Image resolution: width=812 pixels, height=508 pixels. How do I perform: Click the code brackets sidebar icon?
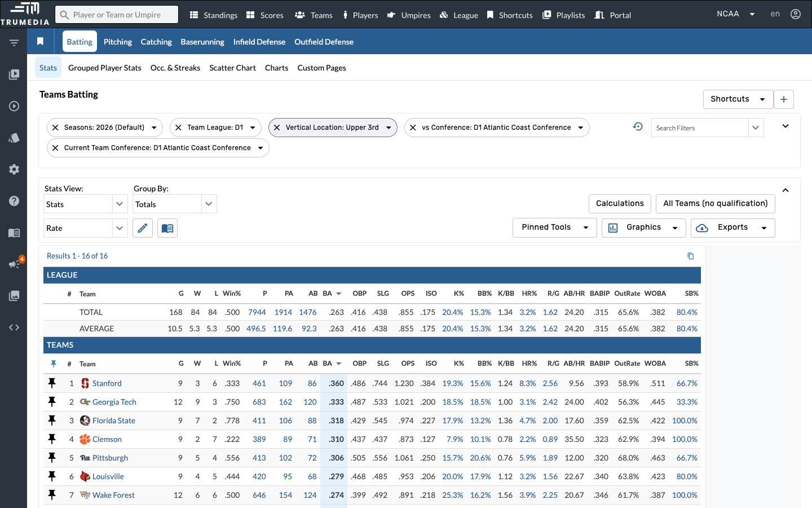pyautogui.click(x=14, y=327)
